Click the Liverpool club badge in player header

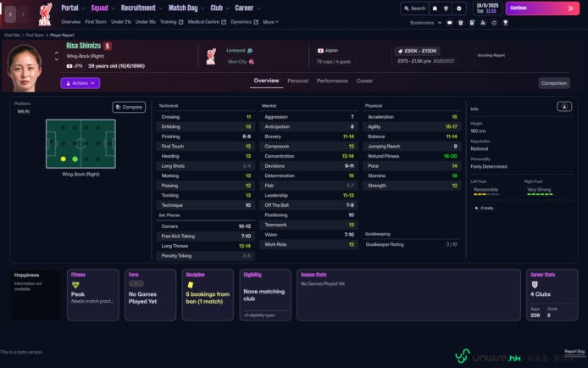point(211,56)
